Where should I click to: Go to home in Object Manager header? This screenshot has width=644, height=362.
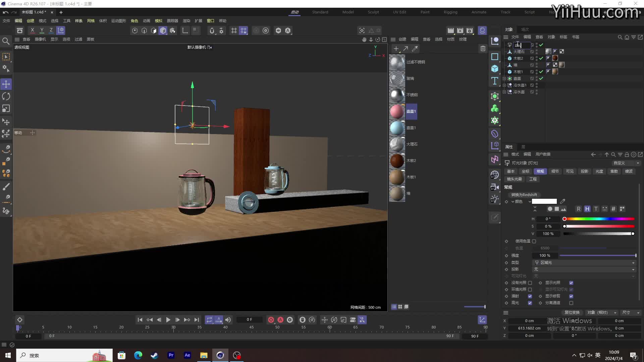627,37
